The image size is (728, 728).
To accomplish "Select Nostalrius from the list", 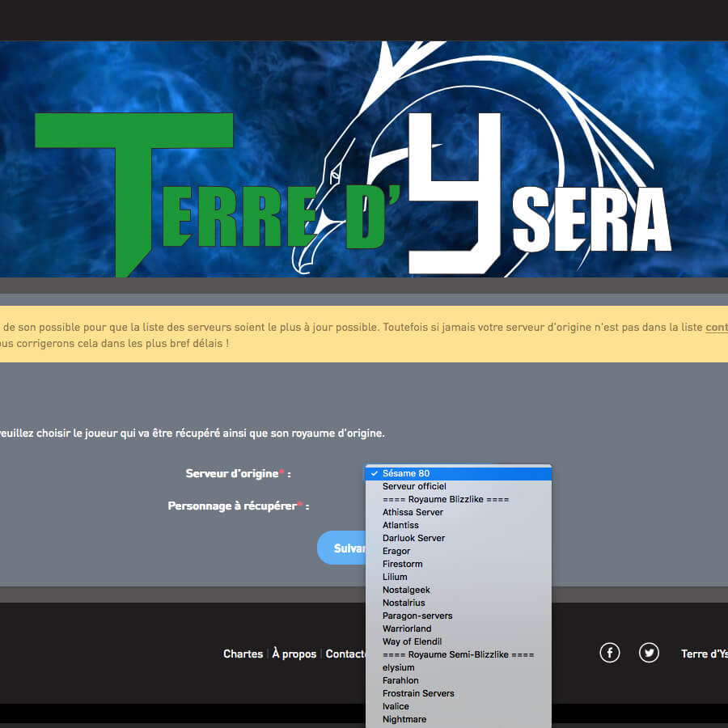I will click(x=459, y=603).
